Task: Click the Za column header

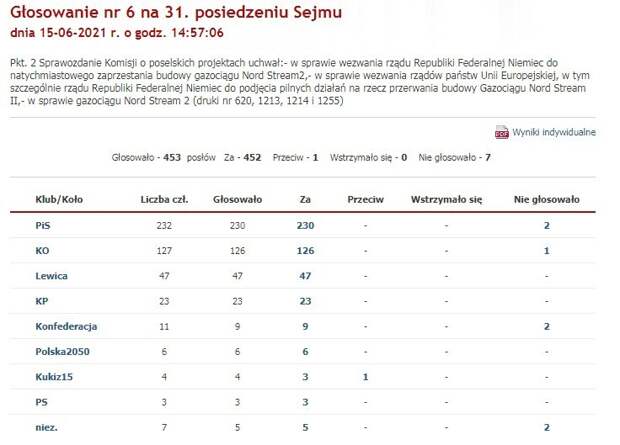Action: [305, 199]
